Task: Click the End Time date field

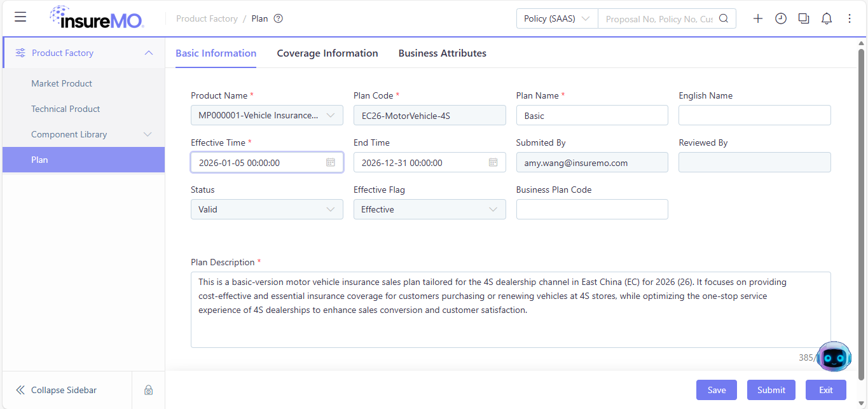Action: (430, 162)
